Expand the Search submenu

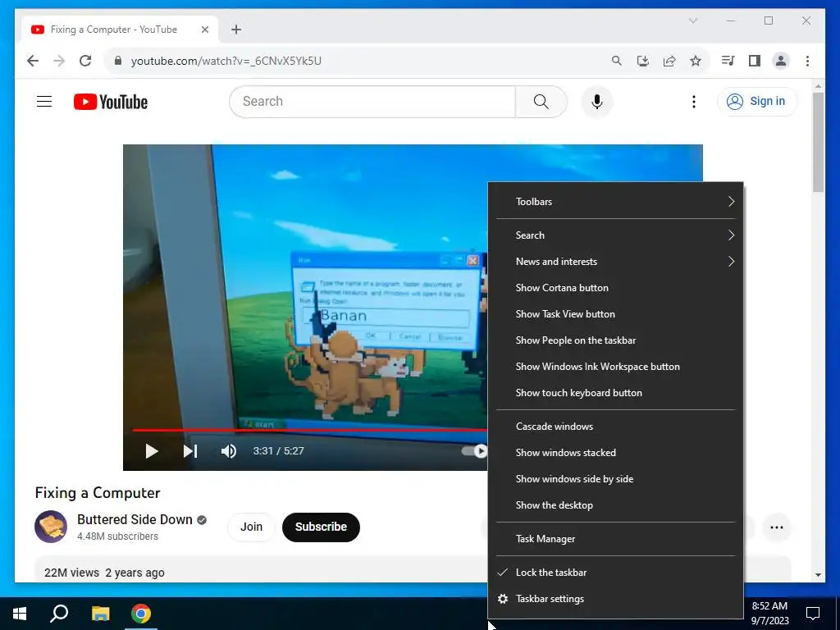[x=615, y=235]
